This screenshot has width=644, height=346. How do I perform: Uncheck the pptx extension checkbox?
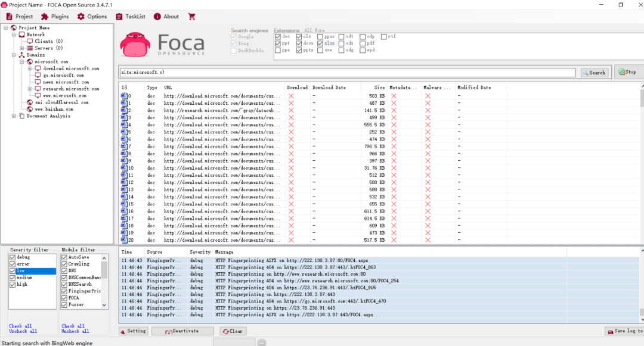coord(299,50)
